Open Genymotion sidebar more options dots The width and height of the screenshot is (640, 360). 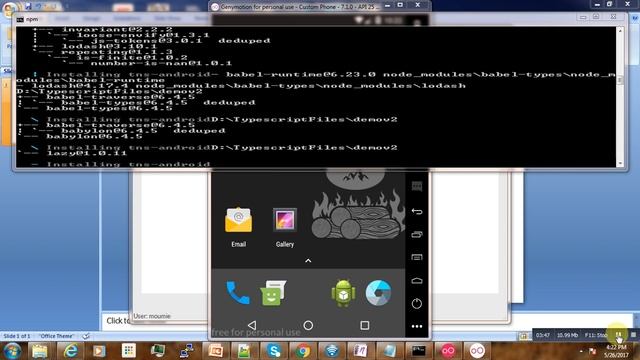[x=417, y=327]
